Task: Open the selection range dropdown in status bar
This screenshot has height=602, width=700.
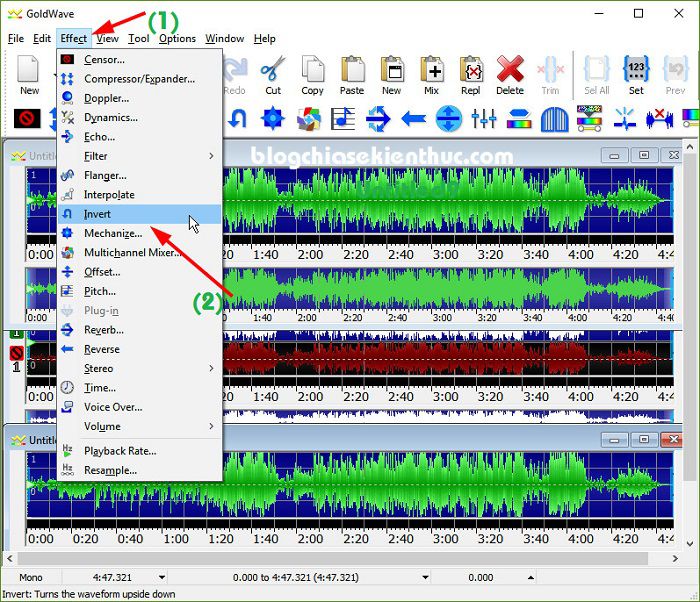Action: 425,577
